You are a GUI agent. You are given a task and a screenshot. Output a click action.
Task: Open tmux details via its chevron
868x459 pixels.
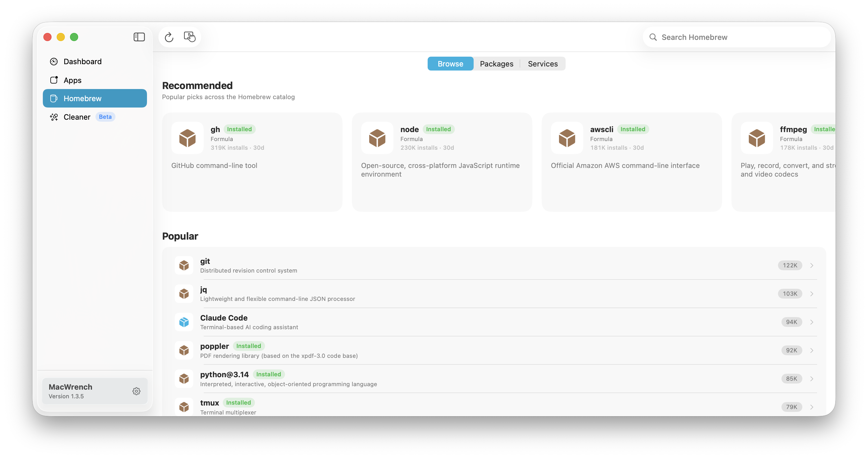coord(812,407)
